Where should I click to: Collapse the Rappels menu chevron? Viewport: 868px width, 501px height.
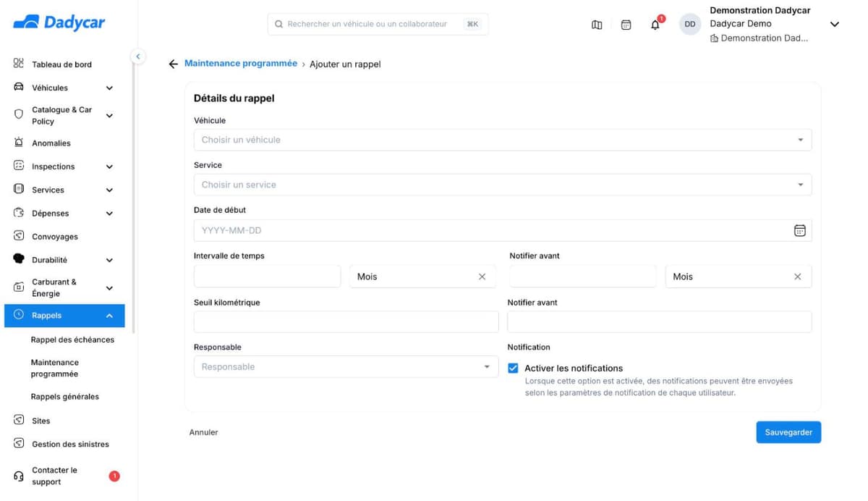coord(109,316)
